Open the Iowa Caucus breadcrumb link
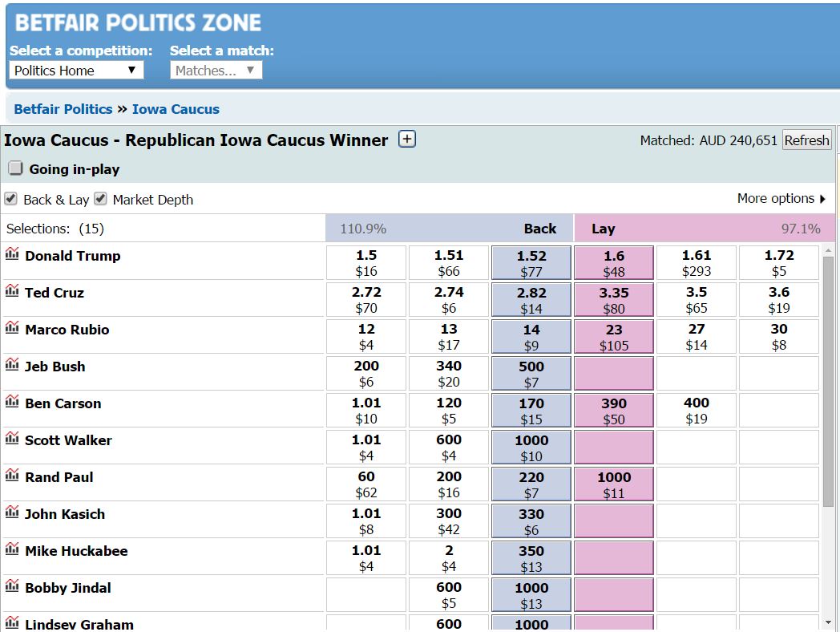 [x=176, y=109]
